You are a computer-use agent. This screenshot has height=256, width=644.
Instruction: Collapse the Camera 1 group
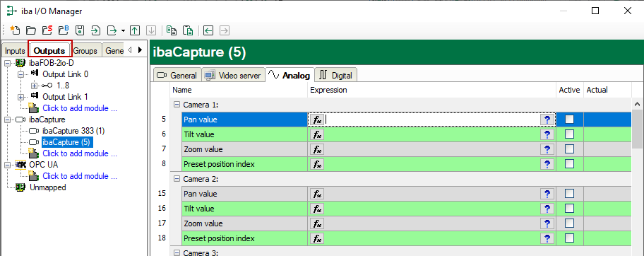coord(177,105)
